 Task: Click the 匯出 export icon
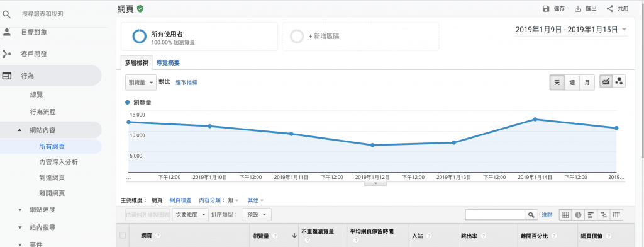tap(578, 9)
